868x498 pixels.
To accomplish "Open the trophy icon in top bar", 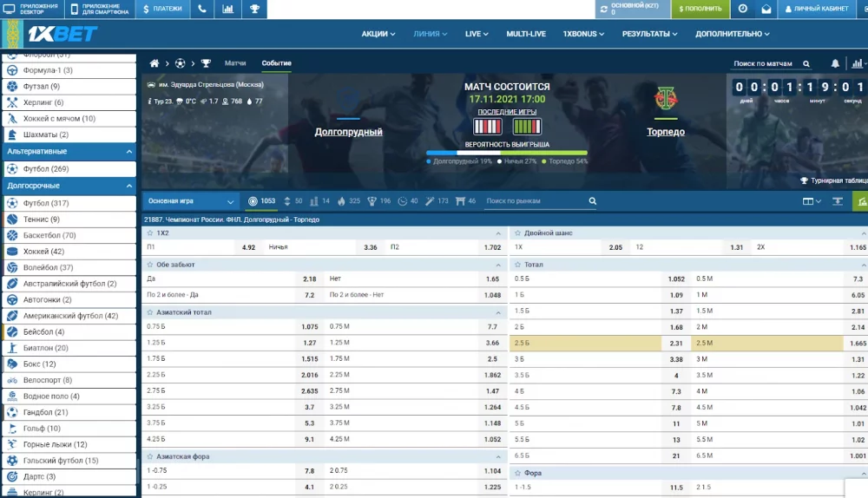I will pos(254,9).
